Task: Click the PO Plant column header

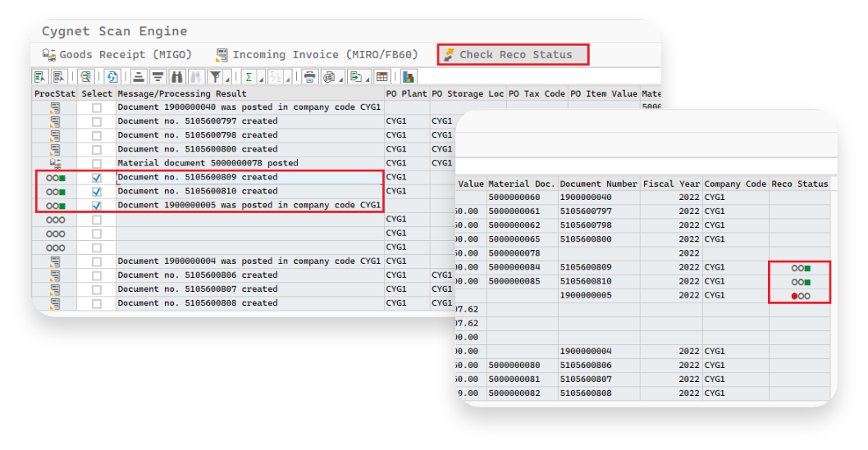Action: tap(407, 93)
